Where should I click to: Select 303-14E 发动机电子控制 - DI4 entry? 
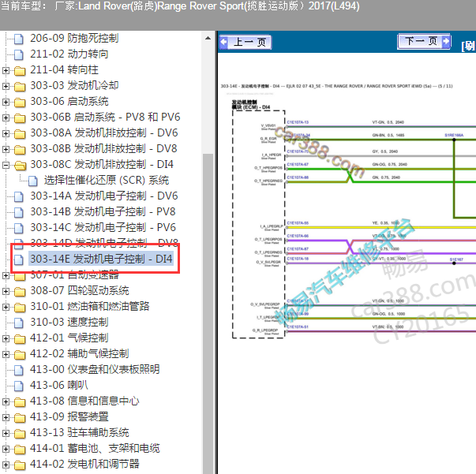(101, 259)
